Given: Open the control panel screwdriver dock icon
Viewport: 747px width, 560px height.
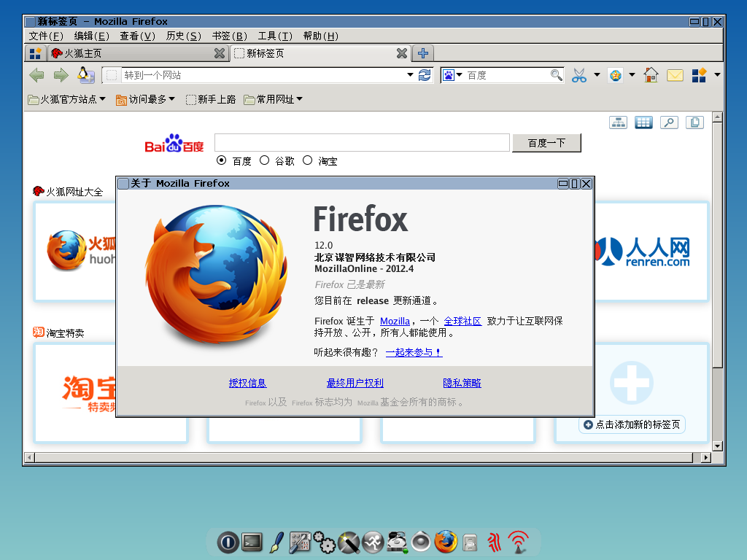Looking at the screenshot, I should tap(300, 542).
